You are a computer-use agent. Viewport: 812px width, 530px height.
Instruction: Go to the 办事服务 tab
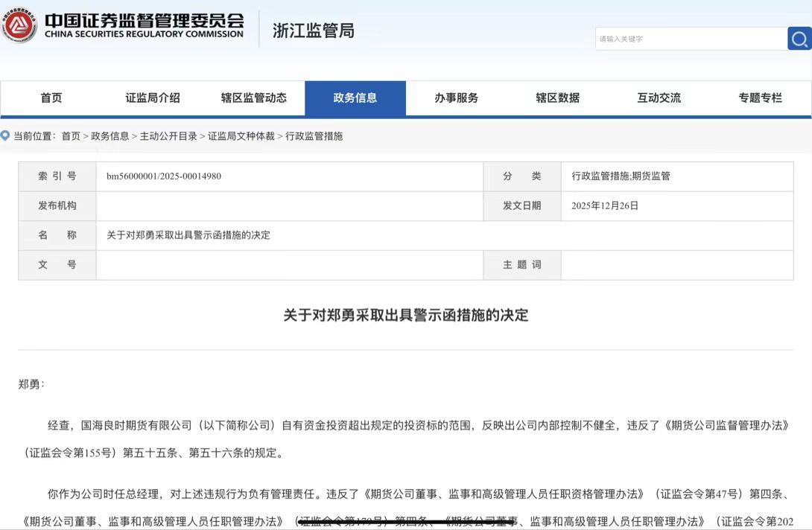(457, 98)
